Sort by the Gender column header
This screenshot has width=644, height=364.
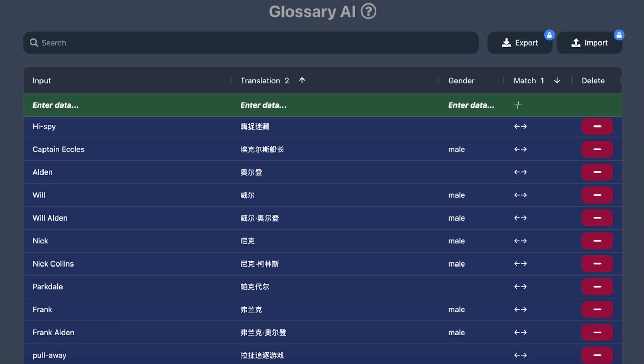(x=461, y=80)
